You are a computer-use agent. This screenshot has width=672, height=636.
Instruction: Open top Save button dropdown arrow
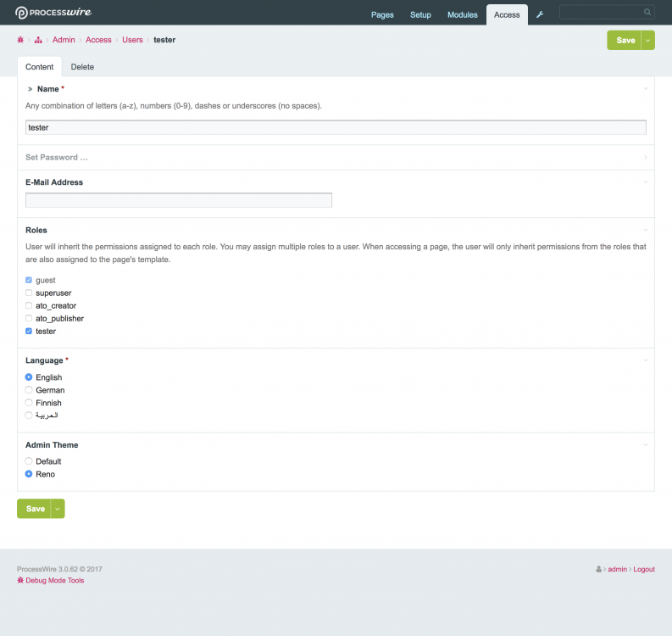coord(648,40)
